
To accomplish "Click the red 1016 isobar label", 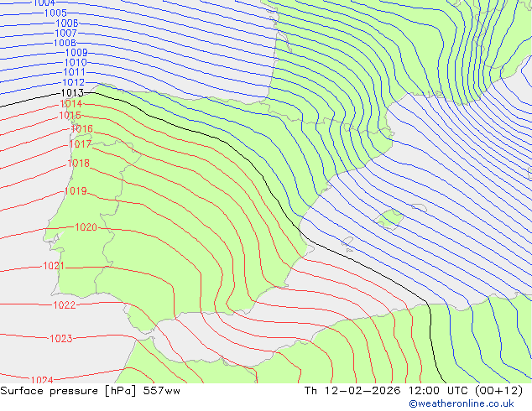I will 81,129.
